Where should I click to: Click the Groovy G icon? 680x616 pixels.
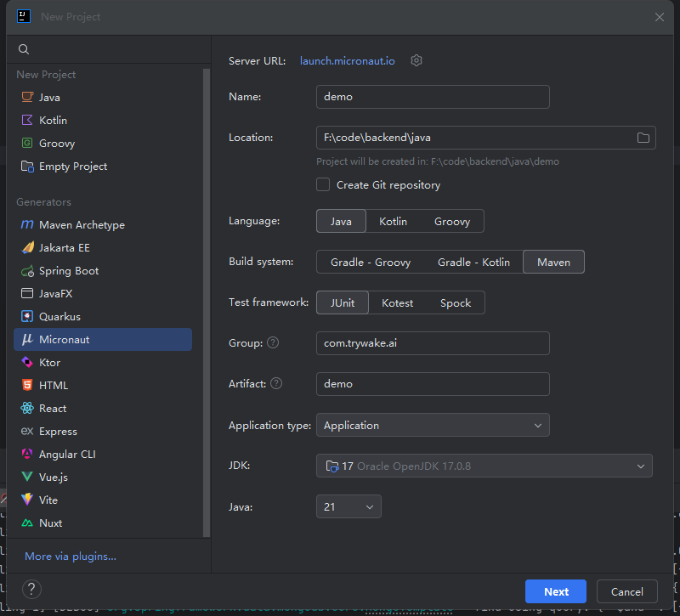point(27,143)
